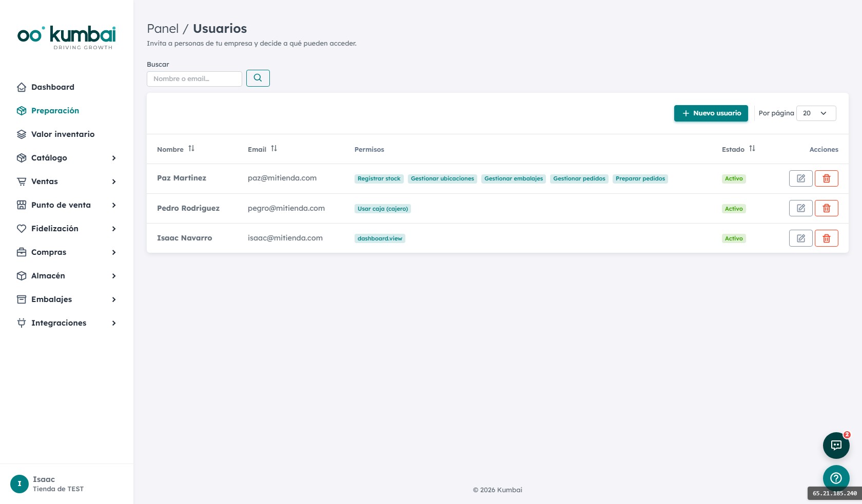Click email paz@mitienda.com
Image resolution: width=862 pixels, height=504 pixels.
click(x=282, y=178)
